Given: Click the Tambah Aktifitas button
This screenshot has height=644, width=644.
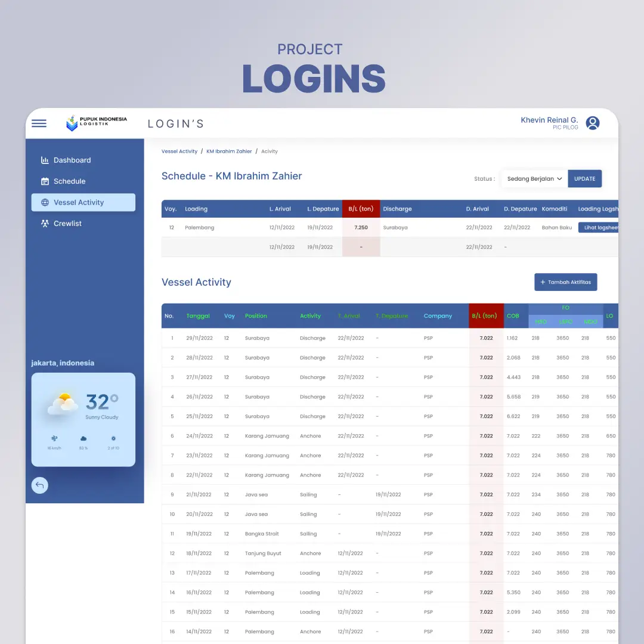Looking at the screenshot, I should 565,282.
